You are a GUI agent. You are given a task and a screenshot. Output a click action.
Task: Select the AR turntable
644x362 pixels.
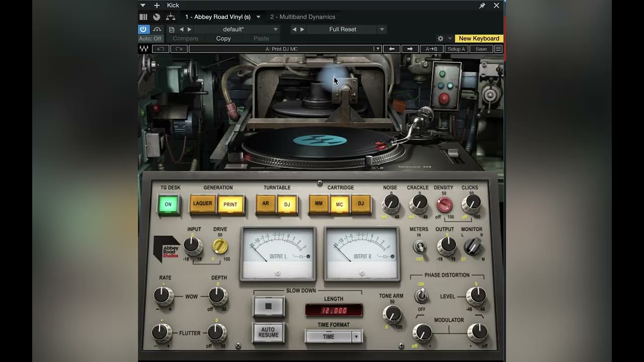[266, 204]
